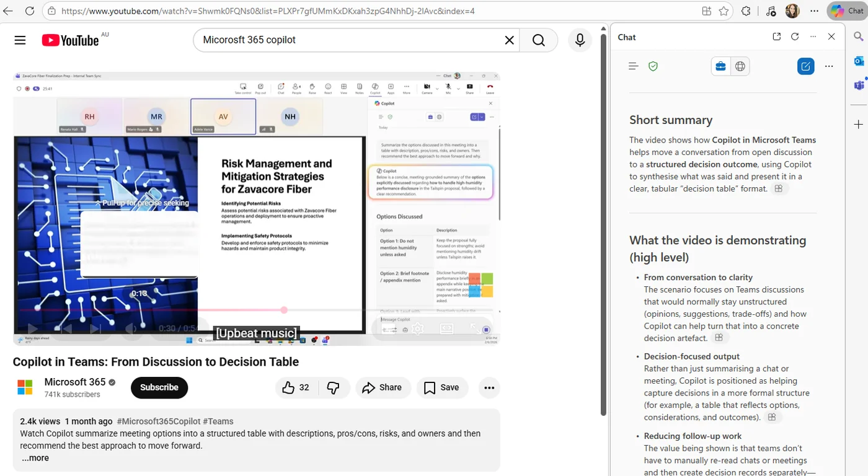This screenshot has height=476, width=868.
Task: Close the Copilot Chat pane
Action: click(x=831, y=37)
